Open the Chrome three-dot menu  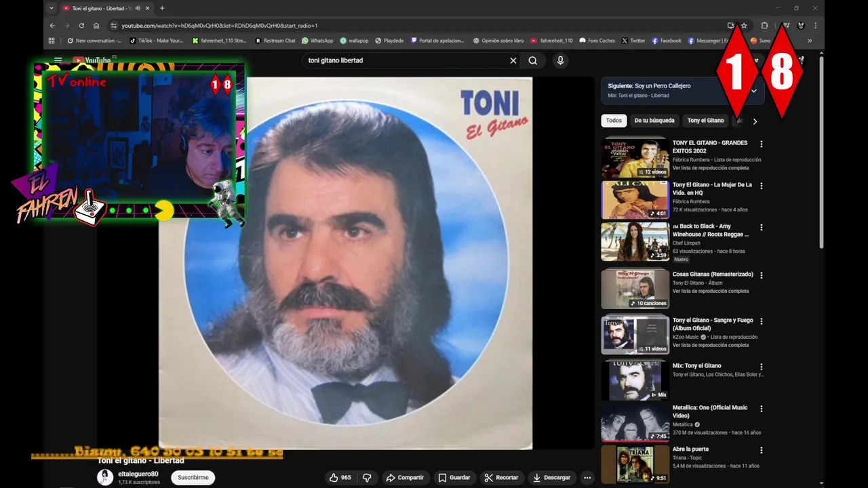tap(815, 26)
